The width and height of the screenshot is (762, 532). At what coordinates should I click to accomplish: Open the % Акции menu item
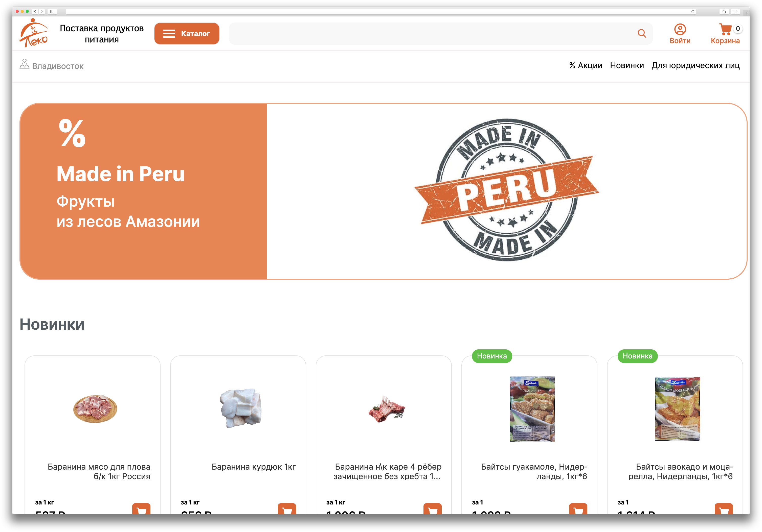click(586, 65)
